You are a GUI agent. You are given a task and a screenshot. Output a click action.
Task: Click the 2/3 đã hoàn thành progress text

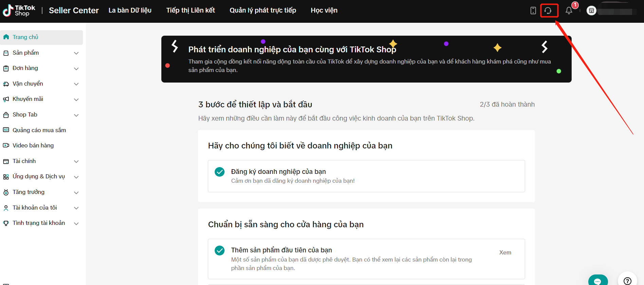click(x=507, y=104)
